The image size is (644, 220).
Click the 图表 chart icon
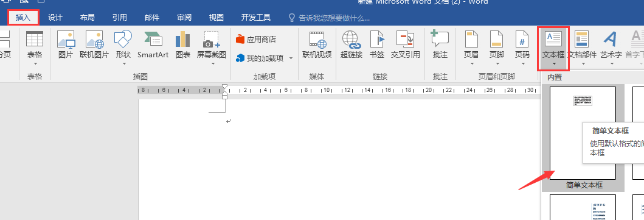183,45
